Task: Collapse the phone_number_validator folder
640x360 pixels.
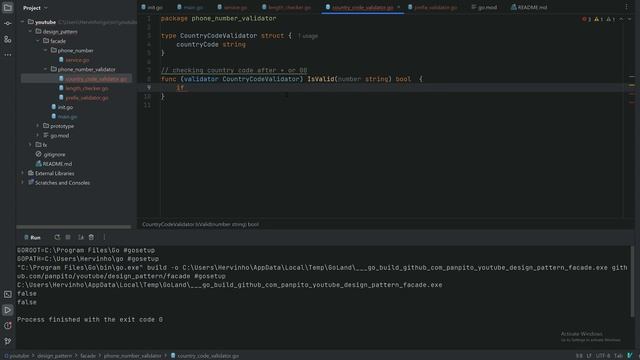Action: pyautogui.click(x=45, y=69)
